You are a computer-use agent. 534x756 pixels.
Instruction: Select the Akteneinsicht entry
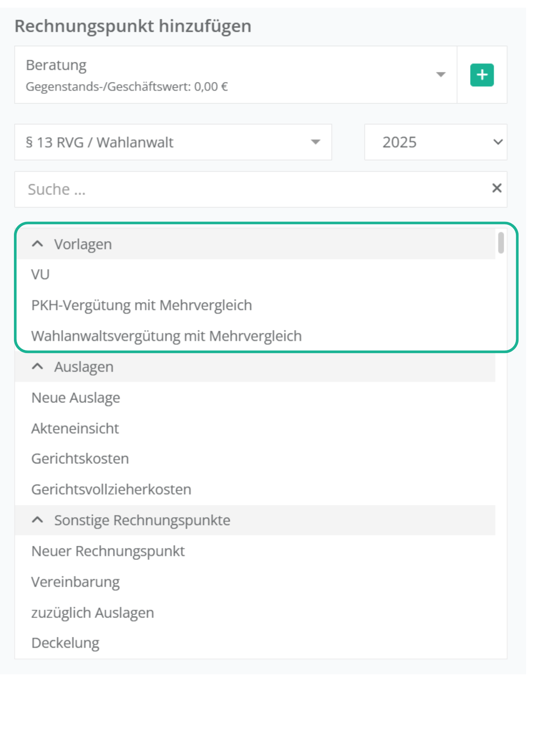tap(75, 428)
